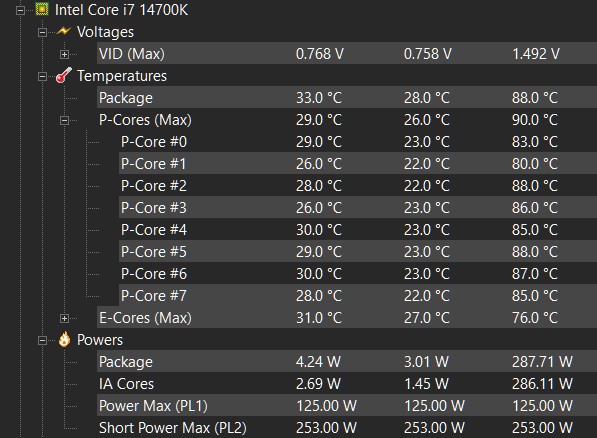Click the P-Core #0 maximum value 83.0 °C
597x438 pixels.
(x=535, y=142)
